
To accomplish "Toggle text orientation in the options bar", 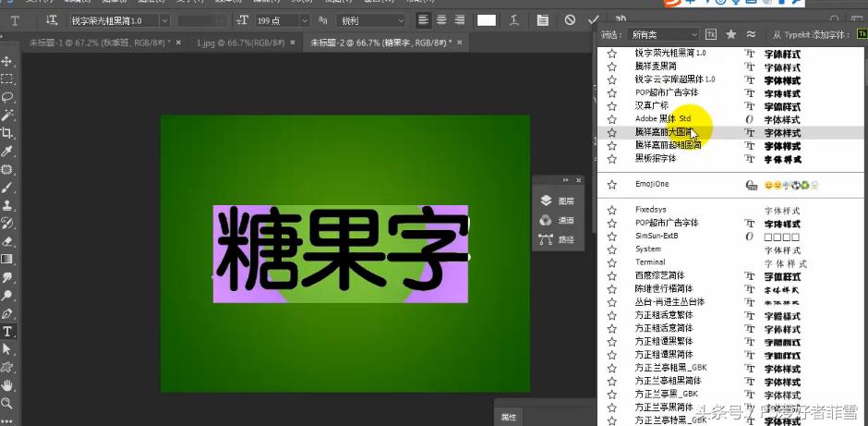I will [52, 20].
